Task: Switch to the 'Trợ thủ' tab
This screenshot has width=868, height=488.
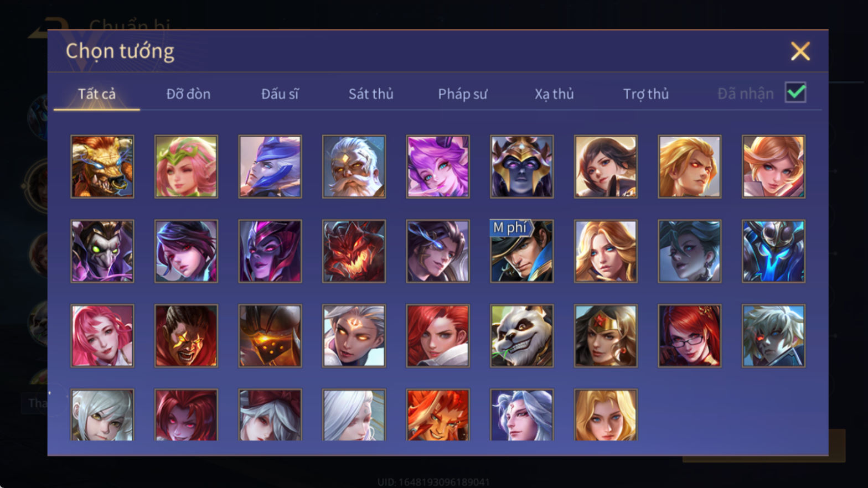Action: pyautogui.click(x=646, y=94)
